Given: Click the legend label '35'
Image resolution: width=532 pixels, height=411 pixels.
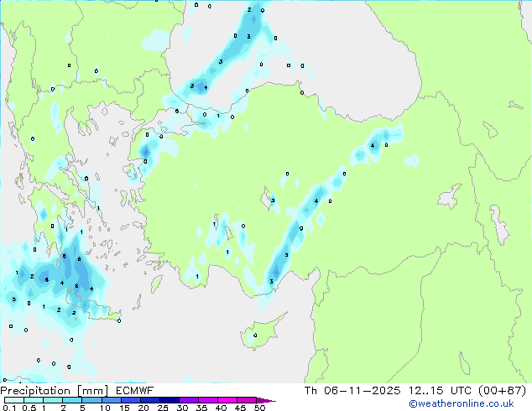Looking at the screenshot, I should pos(201,408).
